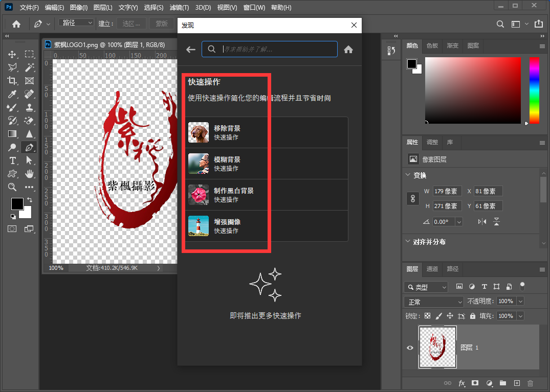This screenshot has height=392, width=550.
Task: Select the Eyedropper tool
Action: click(12, 94)
